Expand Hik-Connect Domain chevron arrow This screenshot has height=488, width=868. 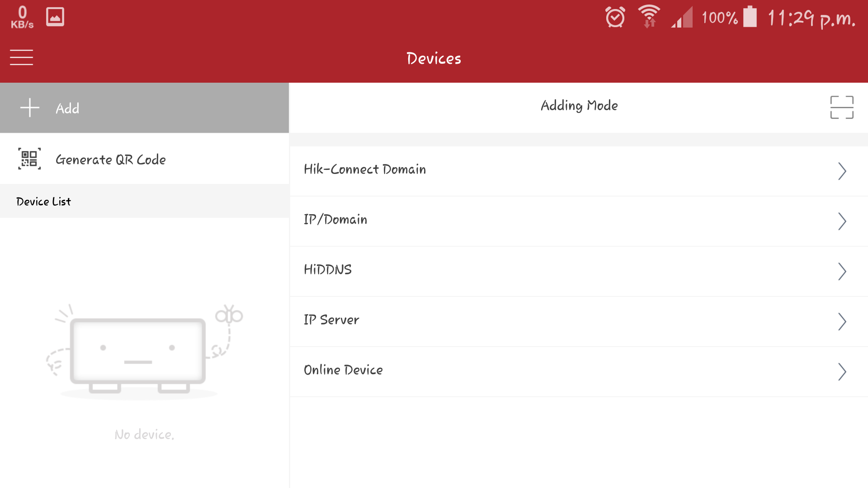[841, 171]
